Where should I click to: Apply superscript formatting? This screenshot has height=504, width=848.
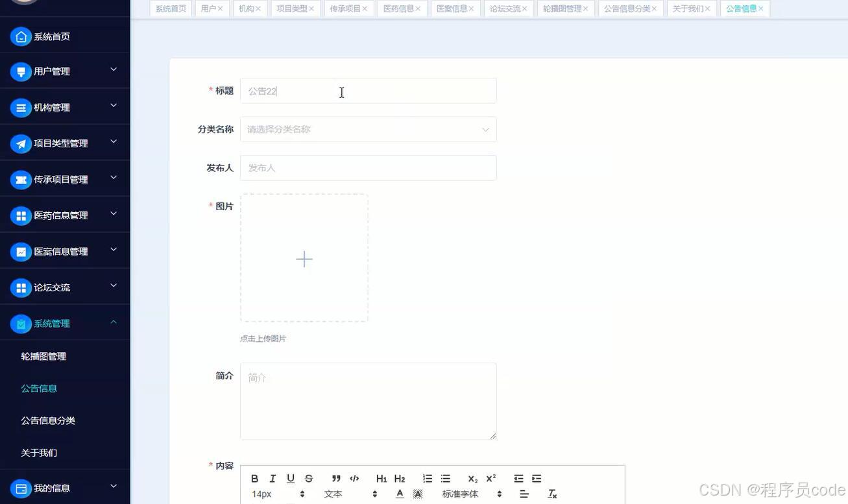click(x=491, y=479)
